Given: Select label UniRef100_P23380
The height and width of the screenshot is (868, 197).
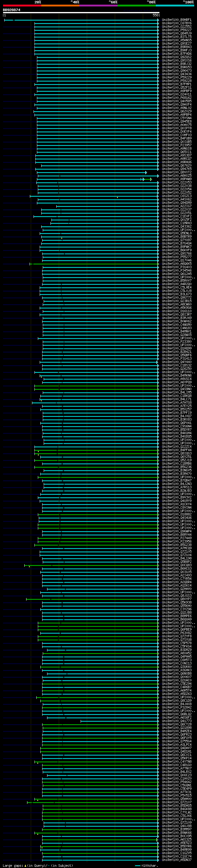Looking at the screenshot, I should pyautogui.click(x=176, y=342).
